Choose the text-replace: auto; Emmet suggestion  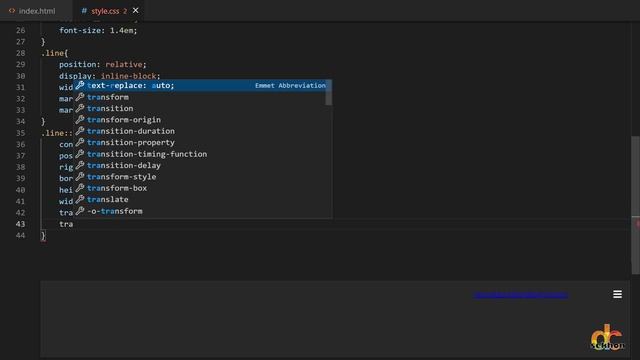pos(202,85)
